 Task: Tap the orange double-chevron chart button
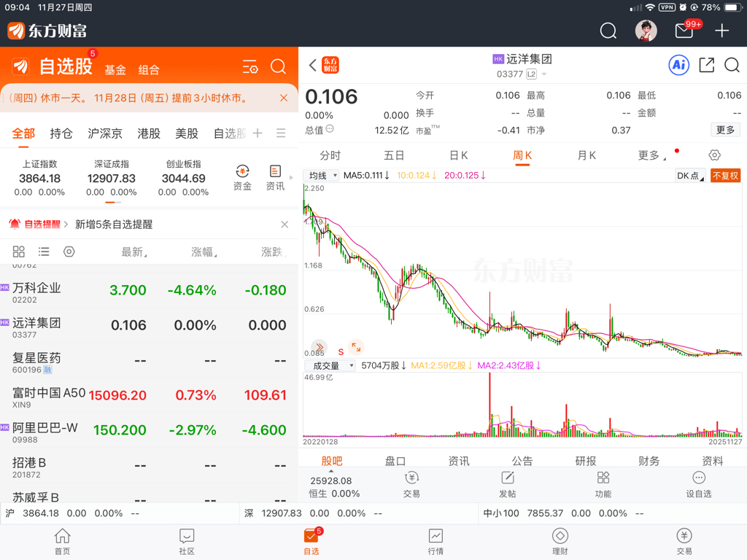point(320,347)
